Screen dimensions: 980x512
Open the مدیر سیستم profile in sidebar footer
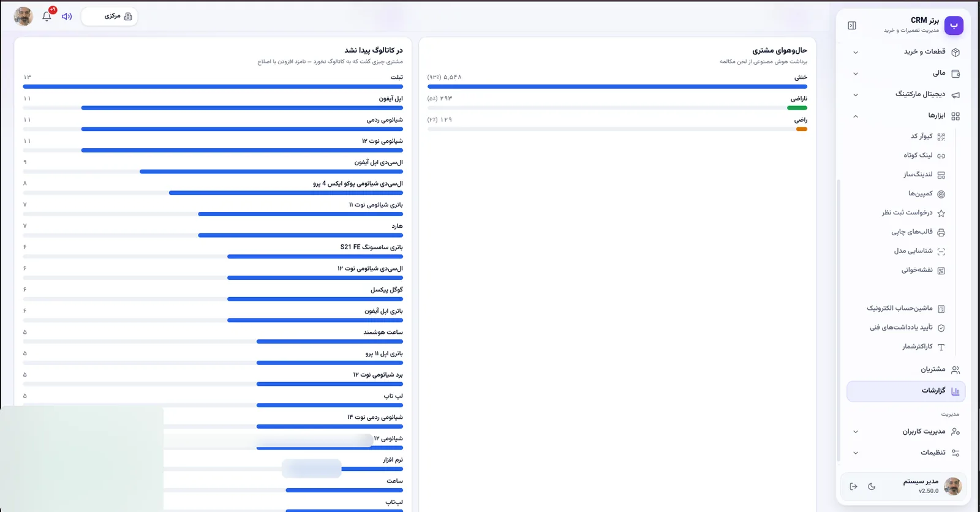(x=932, y=486)
